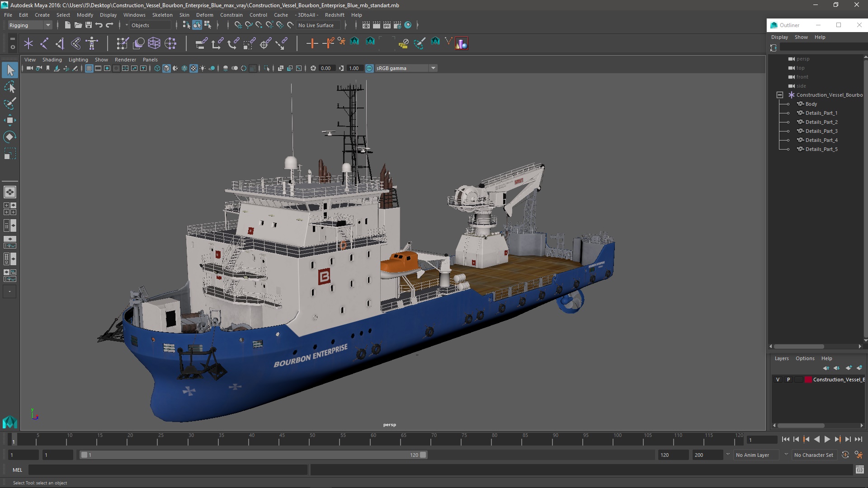Click the Create IK Handle shelf icon
Viewport: 868px width, 488px height.
[x=60, y=43]
